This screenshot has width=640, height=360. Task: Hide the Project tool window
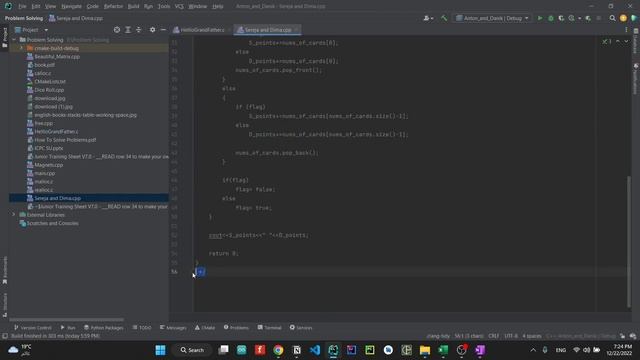pos(163,30)
